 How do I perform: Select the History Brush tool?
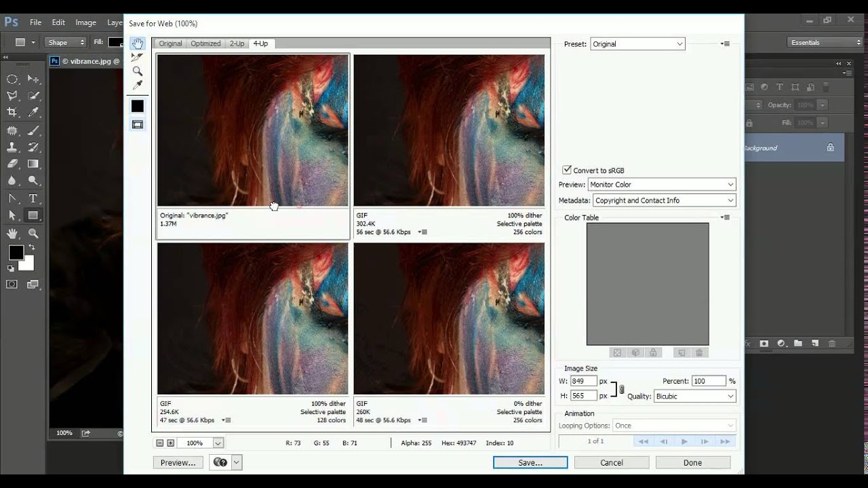pos(33,147)
